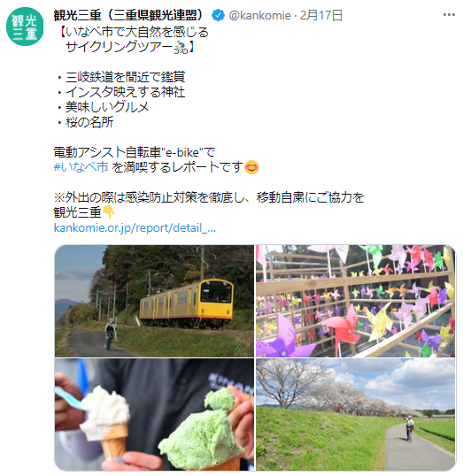Click the smiling face emoji
The image size is (463, 476).
[251, 167]
